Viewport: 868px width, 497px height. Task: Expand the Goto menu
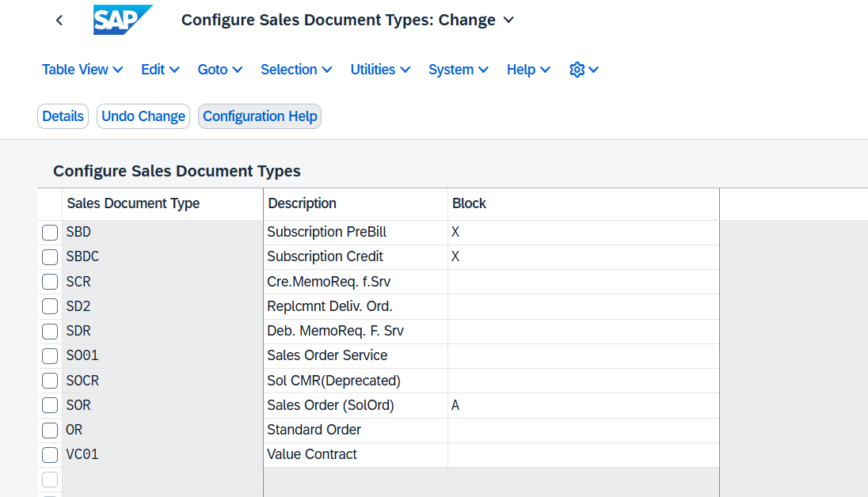pyautogui.click(x=219, y=70)
